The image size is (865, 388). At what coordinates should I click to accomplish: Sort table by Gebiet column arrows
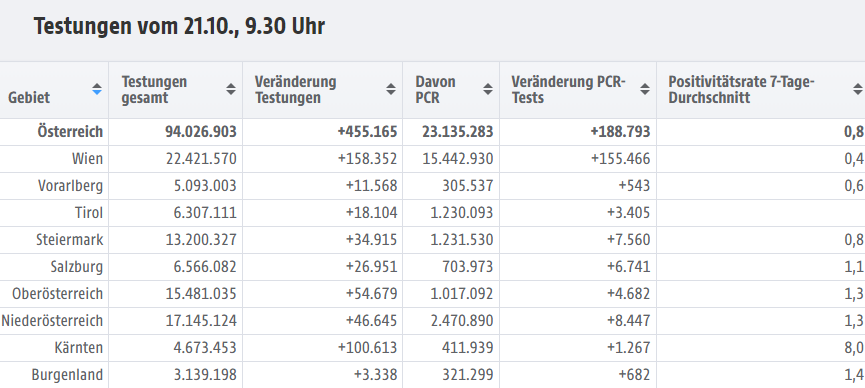(97, 89)
